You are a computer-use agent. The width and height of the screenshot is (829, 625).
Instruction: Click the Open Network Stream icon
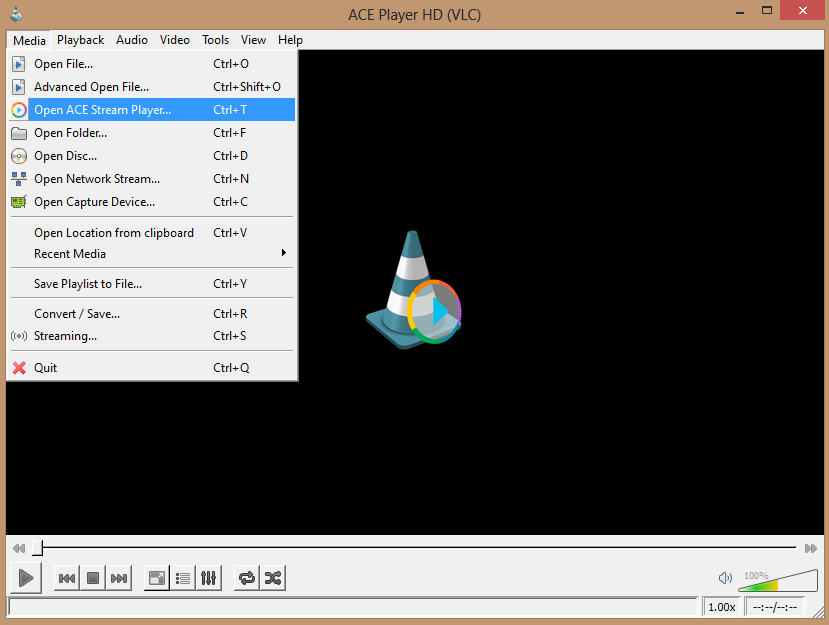pyautogui.click(x=19, y=179)
